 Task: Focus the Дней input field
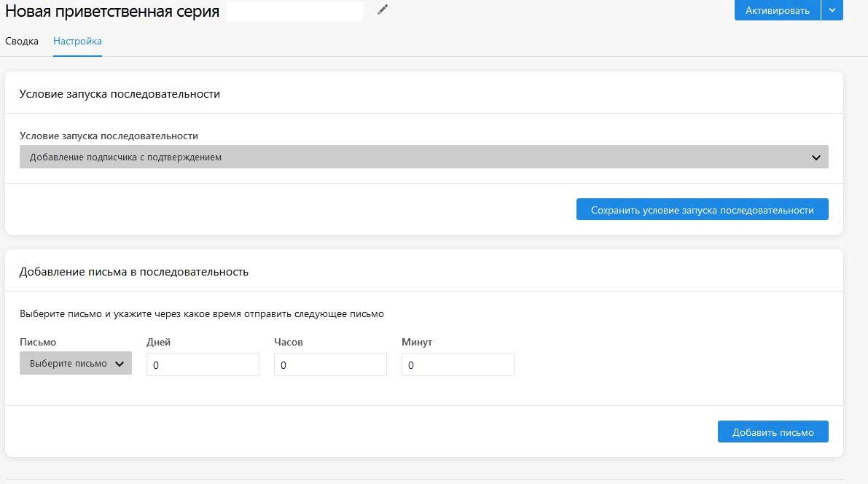coord(203,364)
